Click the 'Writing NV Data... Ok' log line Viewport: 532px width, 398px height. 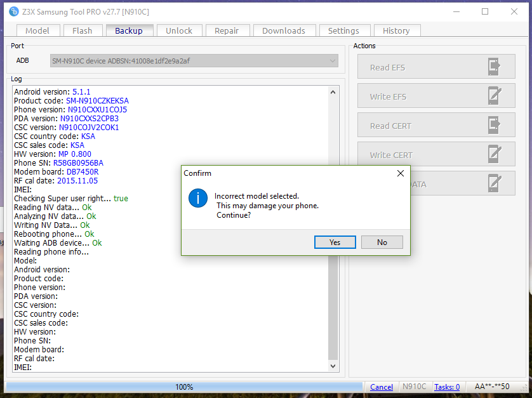[x=52, y=225]
